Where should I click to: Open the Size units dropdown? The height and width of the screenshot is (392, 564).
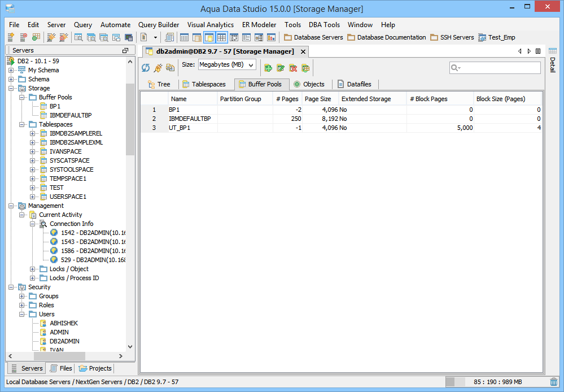tap(227, 65)
